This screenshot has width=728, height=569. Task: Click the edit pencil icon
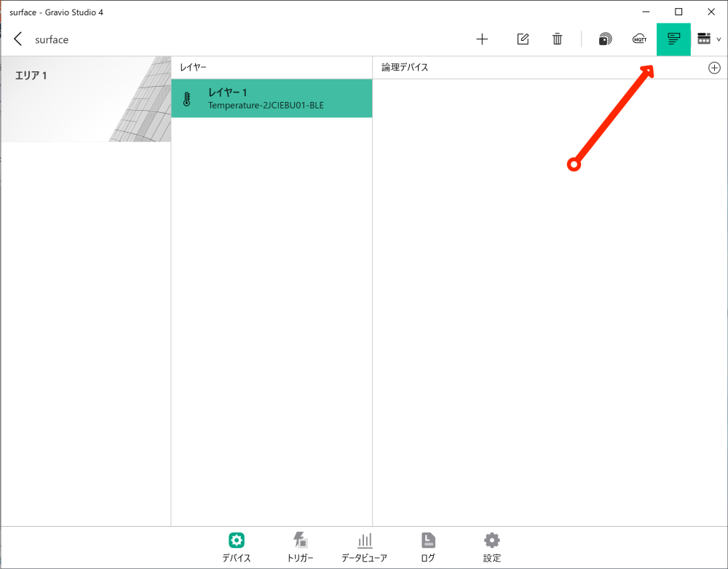[x=523, y=39]
